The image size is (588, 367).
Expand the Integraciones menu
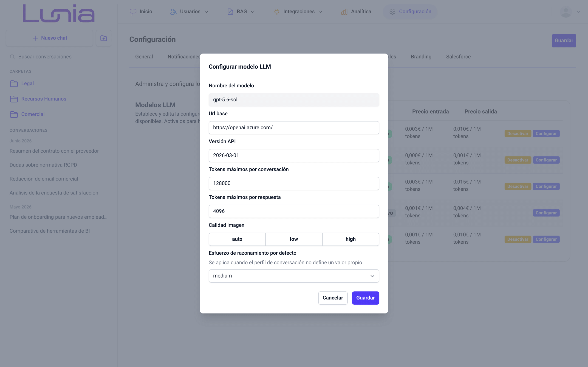[298, 12]
